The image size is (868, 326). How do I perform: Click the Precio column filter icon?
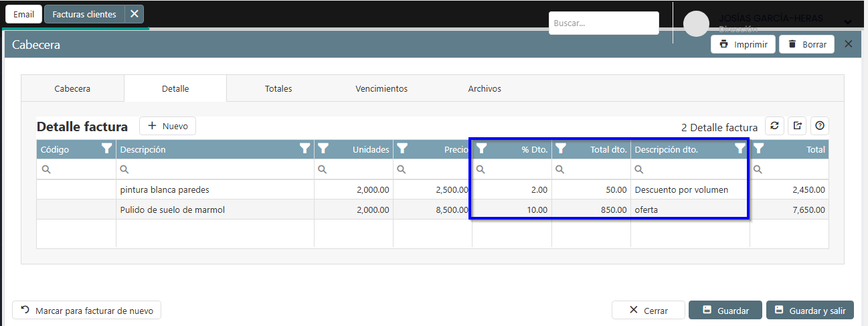402,149
